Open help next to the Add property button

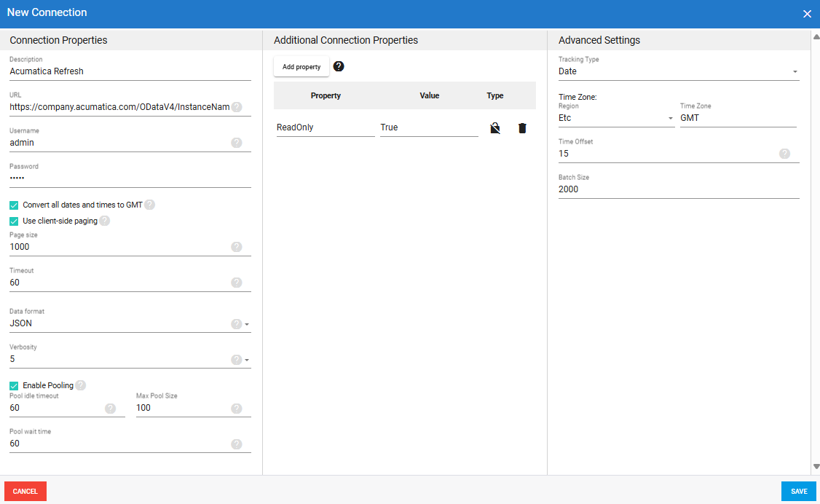coord(338,66)
